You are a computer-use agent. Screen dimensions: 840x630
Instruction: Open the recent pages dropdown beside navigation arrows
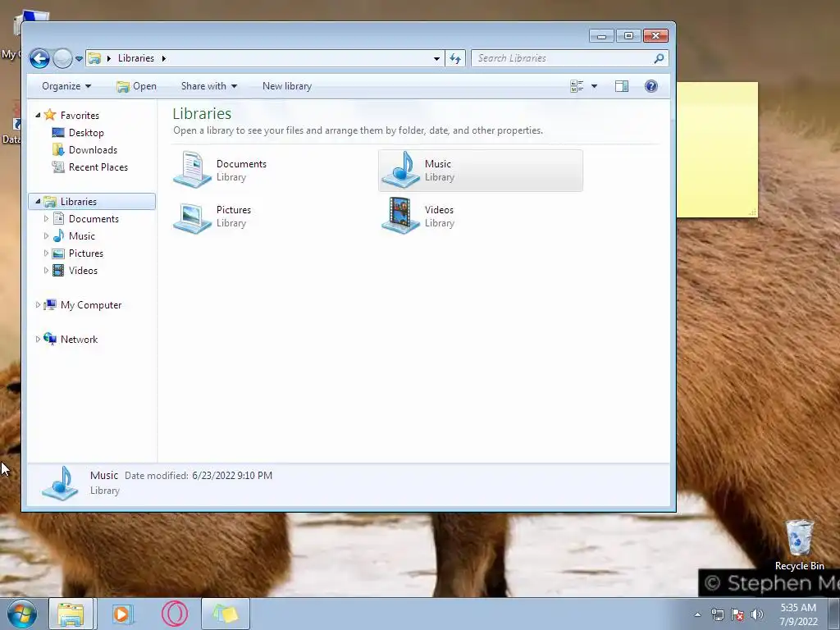[80, 59]
